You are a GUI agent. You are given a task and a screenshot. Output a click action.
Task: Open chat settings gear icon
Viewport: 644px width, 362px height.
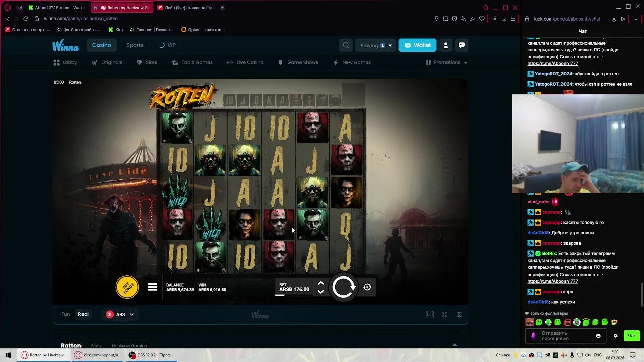click(x=615, y=336)
